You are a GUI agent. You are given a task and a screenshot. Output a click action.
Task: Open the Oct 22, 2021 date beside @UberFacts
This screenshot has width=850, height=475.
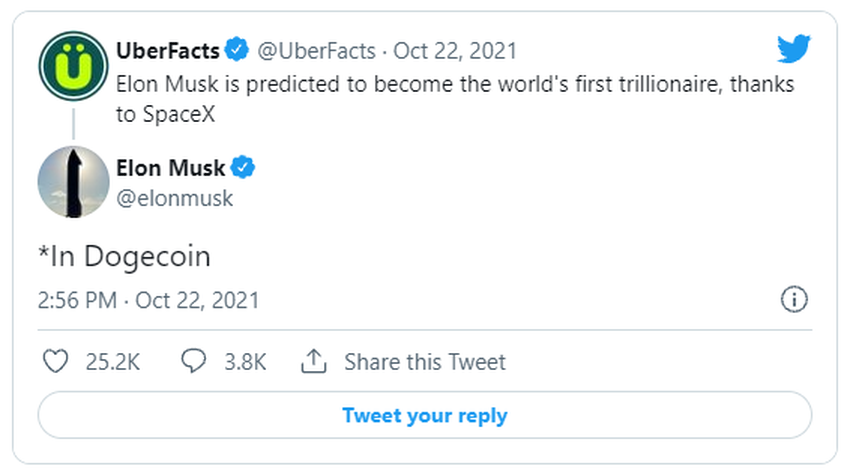tap(455, 49)
